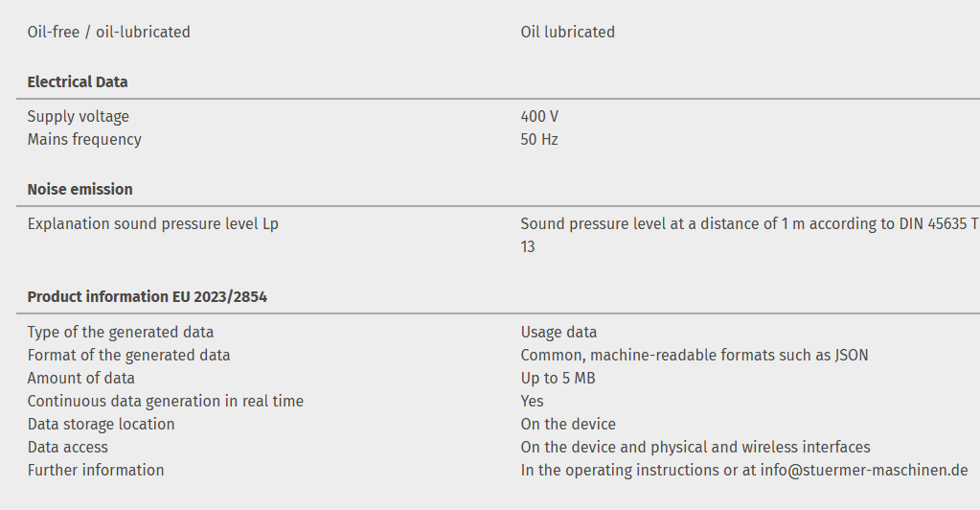Click the Up to 5 MB value
Image resolution: width=980 pixels, height=510 pixels.
(558, 379)
